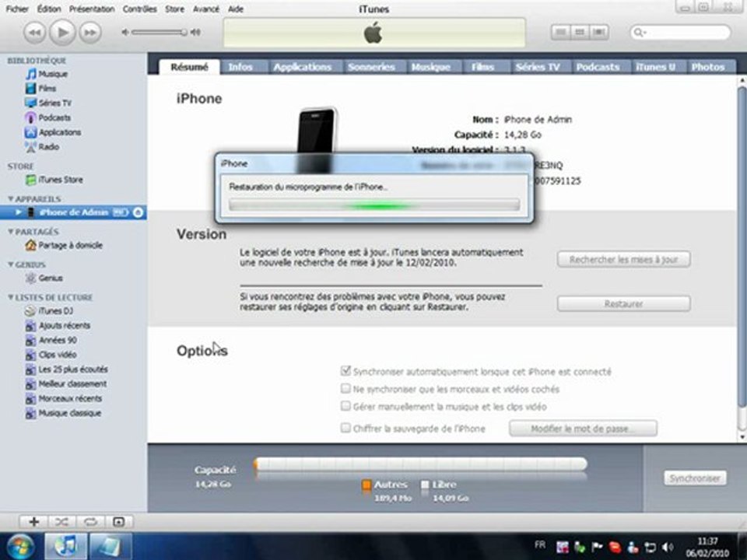Screen dimensions: 747x560
Task: Click Rechercher les mises à jour button
Action: coord(623,260)
